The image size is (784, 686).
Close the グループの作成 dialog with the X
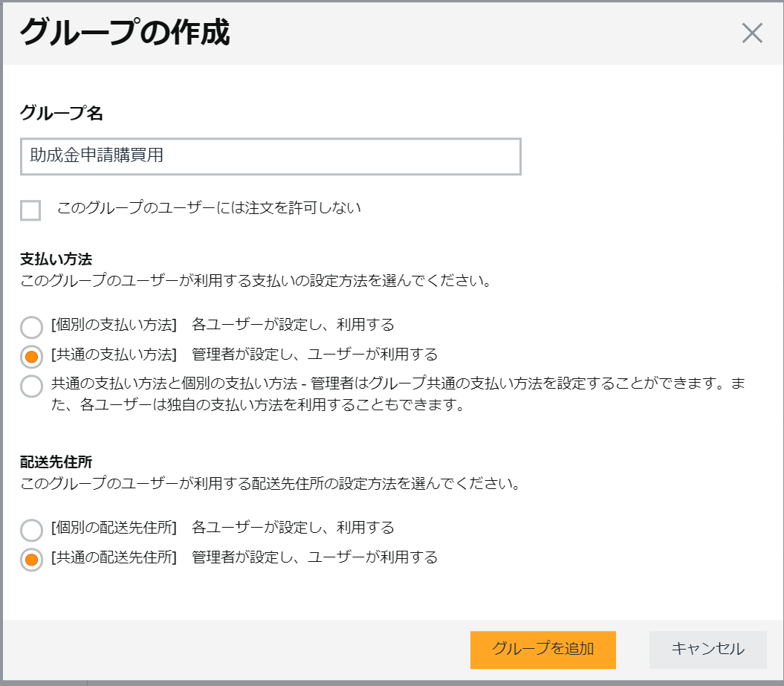click(x=753, y=33)
